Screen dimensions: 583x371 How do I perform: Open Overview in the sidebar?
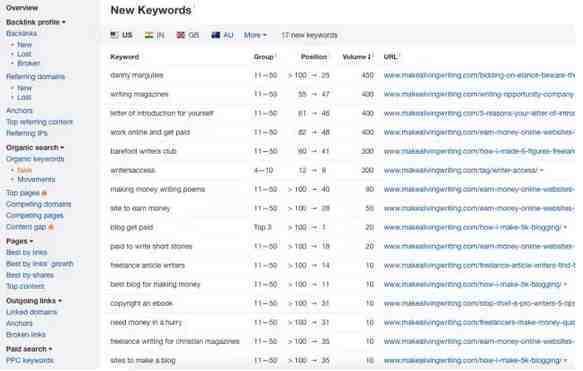[x=22, y=8]
